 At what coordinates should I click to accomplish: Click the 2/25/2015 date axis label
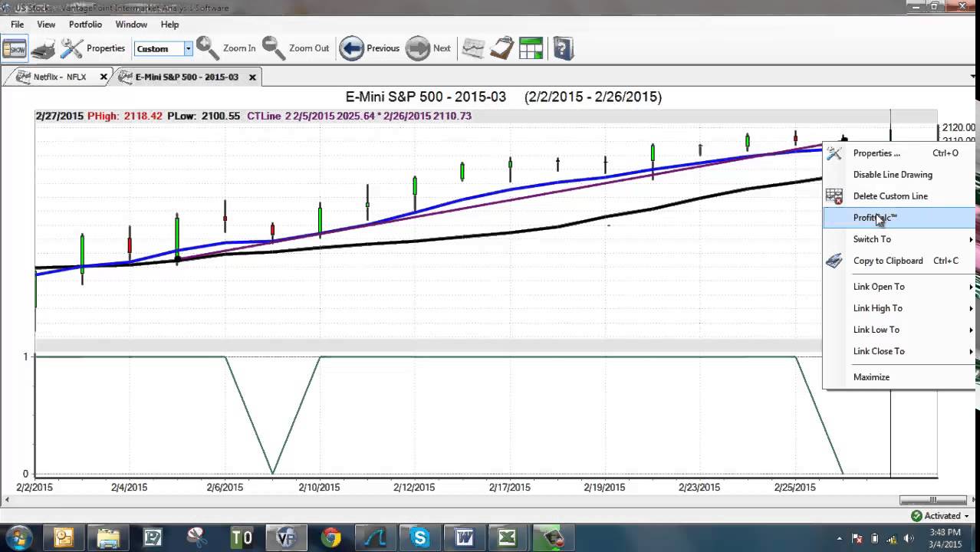pyautogui.click(x=795, y=487)
